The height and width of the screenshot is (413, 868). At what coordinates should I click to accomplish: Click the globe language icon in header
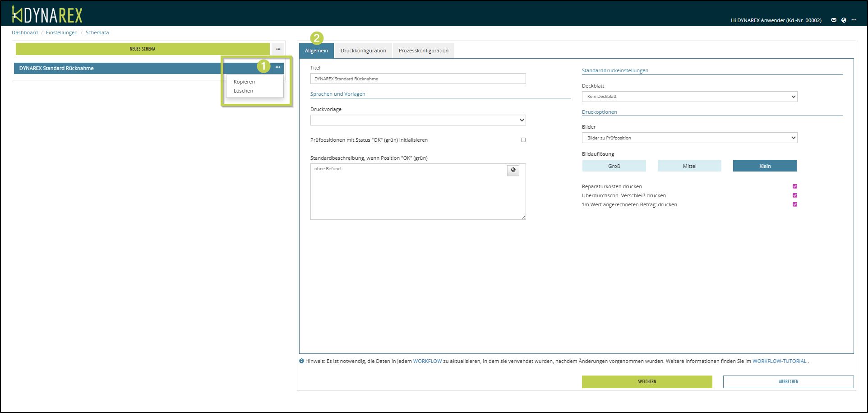tap(844, 20)
